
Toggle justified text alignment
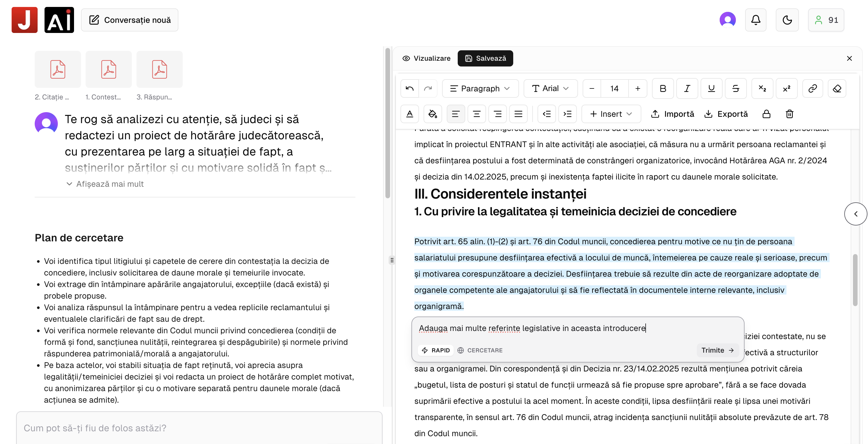[x=518, y=114]
